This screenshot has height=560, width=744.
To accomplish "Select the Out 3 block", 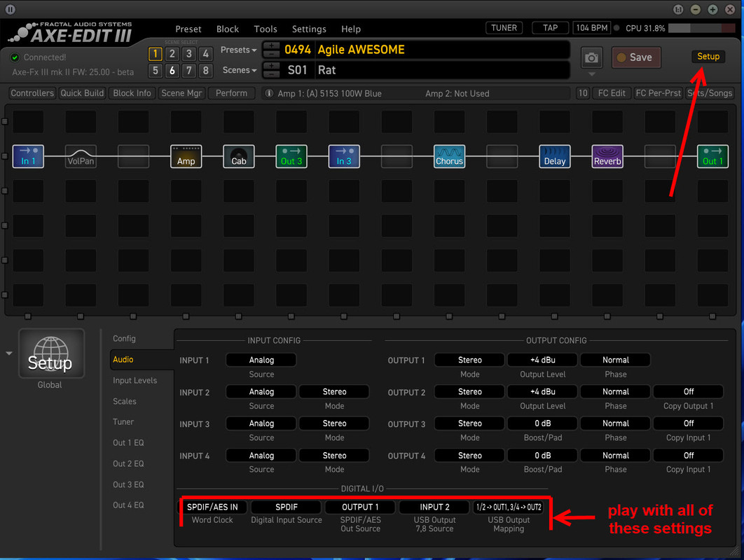I will [291, 157].
